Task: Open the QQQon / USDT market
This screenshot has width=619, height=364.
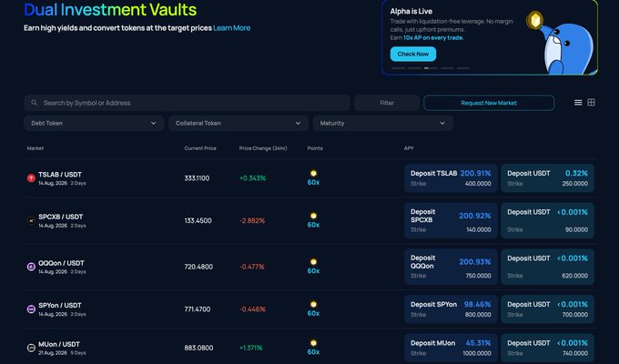Action: [x=61, y=263]
